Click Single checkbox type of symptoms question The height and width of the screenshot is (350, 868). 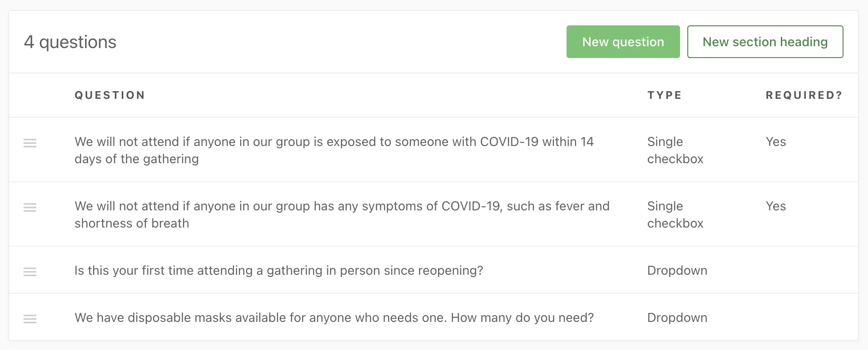675,214
